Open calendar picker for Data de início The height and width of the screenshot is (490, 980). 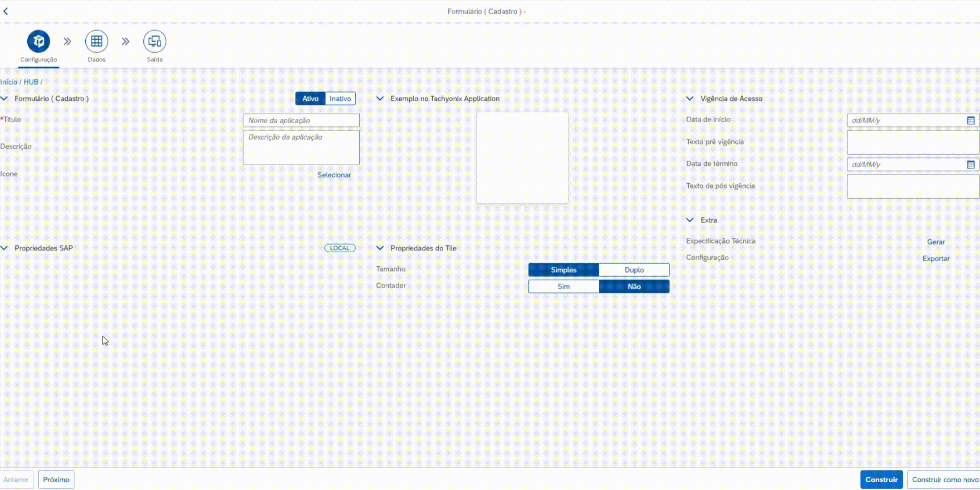click(x=970, y=120)
